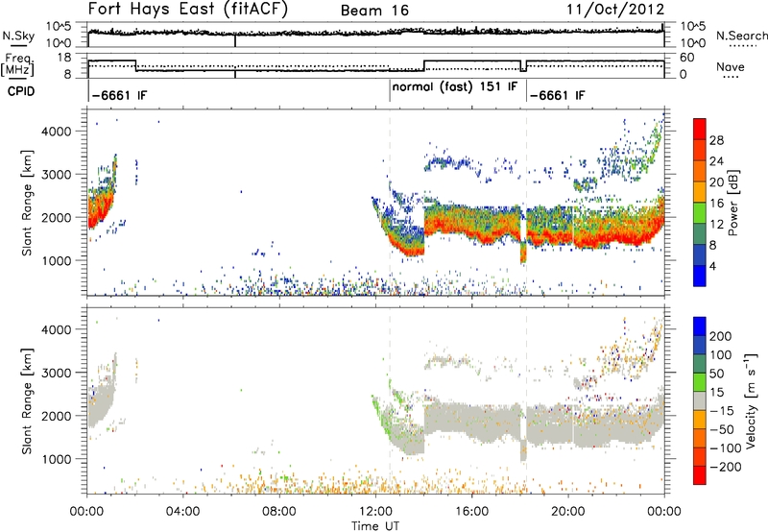This screenshot has height=532, width=768.
Task: Click the "Power [dB]" colorbar title
Action: (x=732, y=203)
